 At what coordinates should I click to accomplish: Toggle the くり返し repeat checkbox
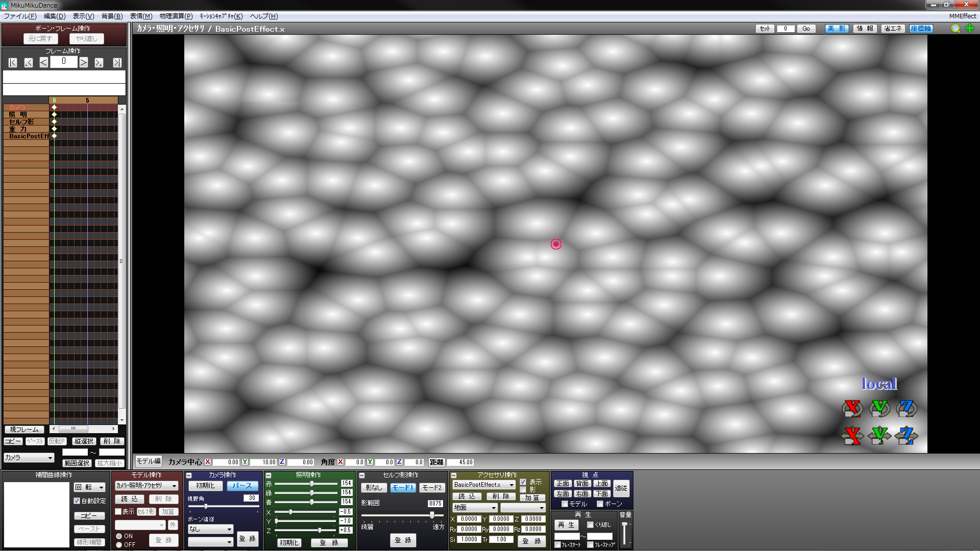point(591,525)
